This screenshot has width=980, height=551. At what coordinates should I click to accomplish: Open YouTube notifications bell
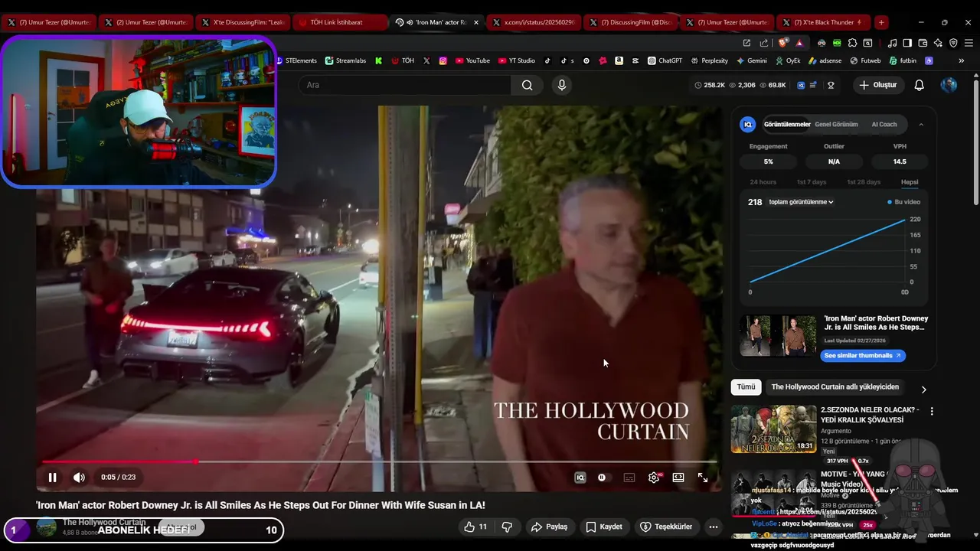click(x=920, y=85)
